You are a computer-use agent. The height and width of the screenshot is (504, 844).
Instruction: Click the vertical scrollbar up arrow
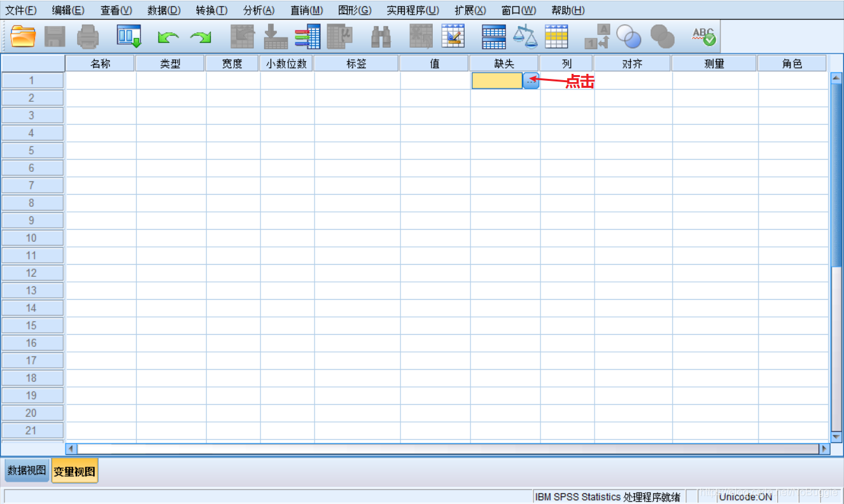coord(836,78)
